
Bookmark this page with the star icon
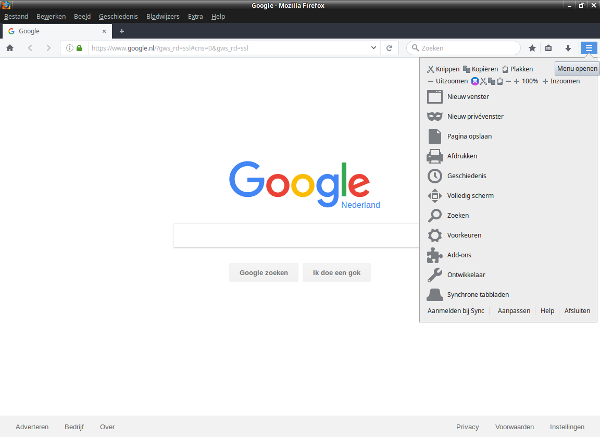532,48
